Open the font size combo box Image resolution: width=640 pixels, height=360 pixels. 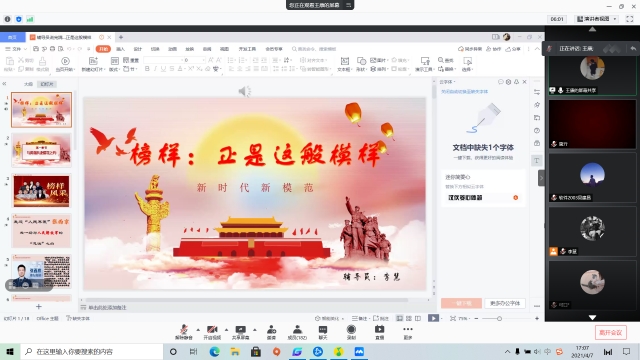click(194, 60)
